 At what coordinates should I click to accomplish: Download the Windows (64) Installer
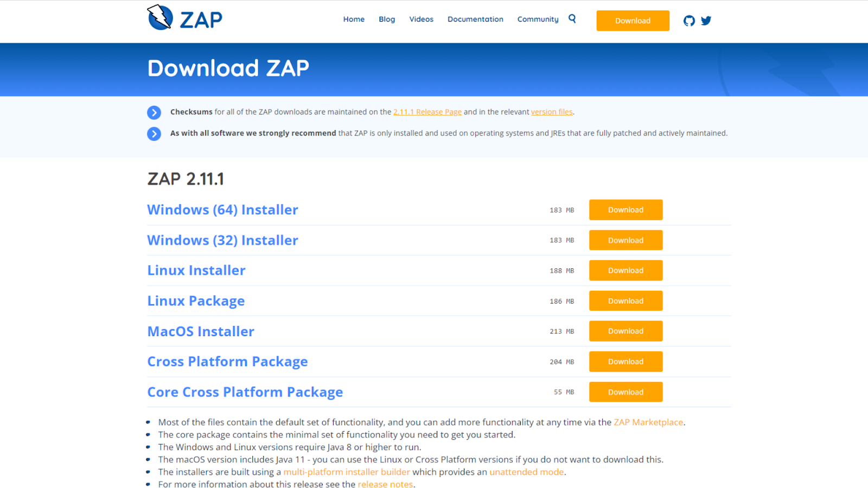coord(626,210)
